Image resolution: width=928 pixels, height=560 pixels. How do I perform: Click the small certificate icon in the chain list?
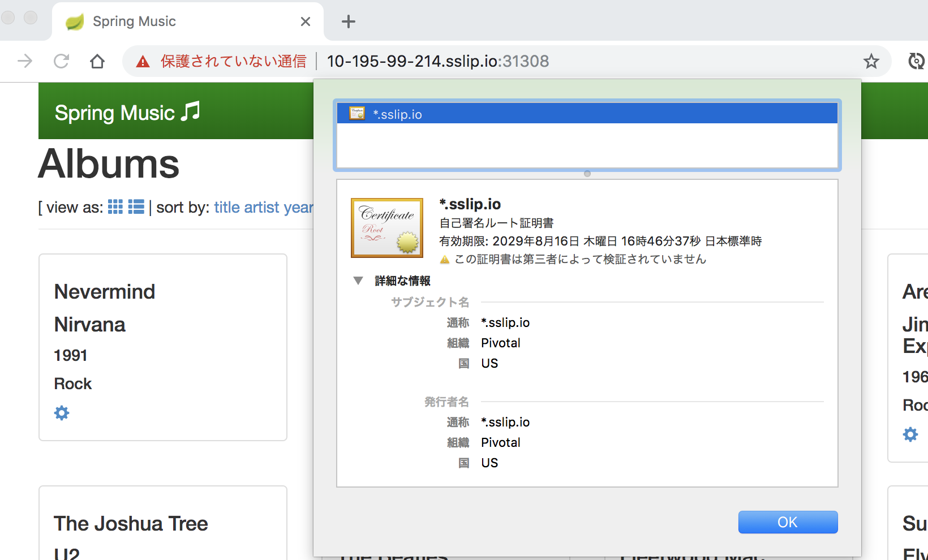coord(357,113)
